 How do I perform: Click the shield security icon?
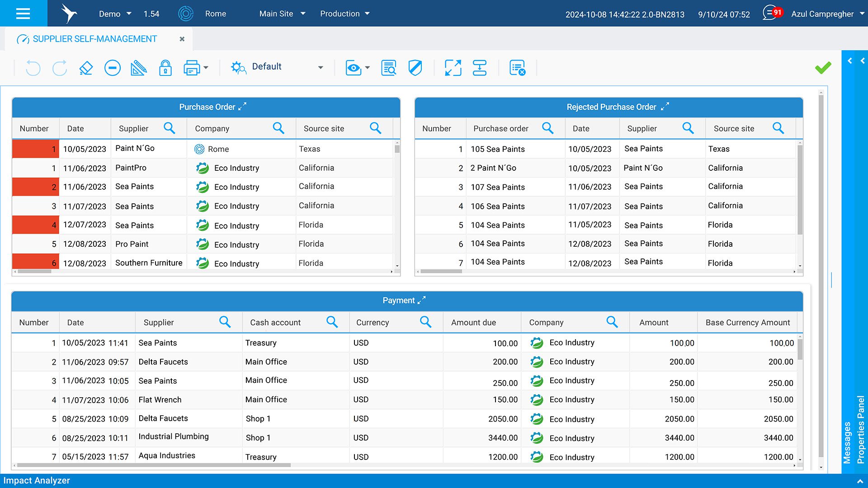click(415, 68)
